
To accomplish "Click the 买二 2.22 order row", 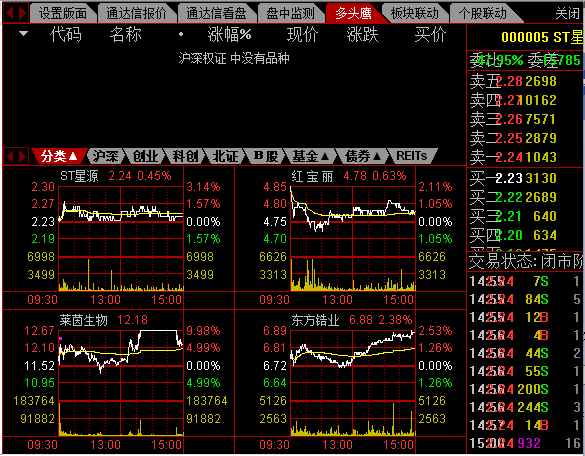I will [524, 197].
